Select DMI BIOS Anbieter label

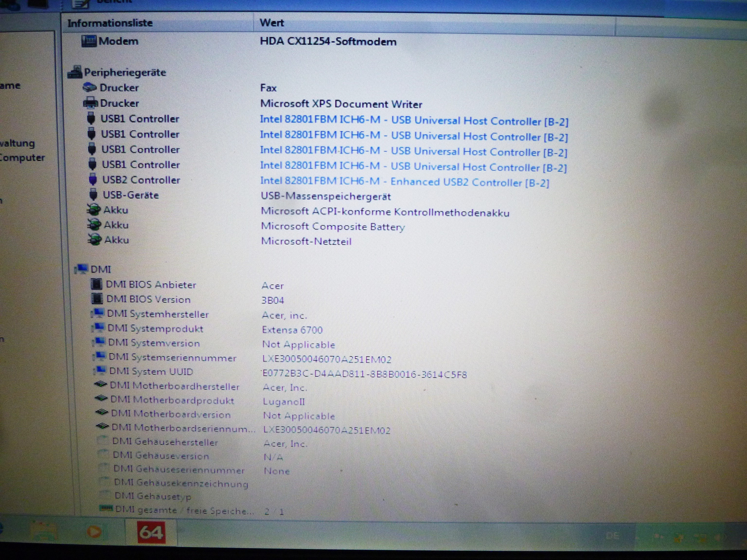151,285
